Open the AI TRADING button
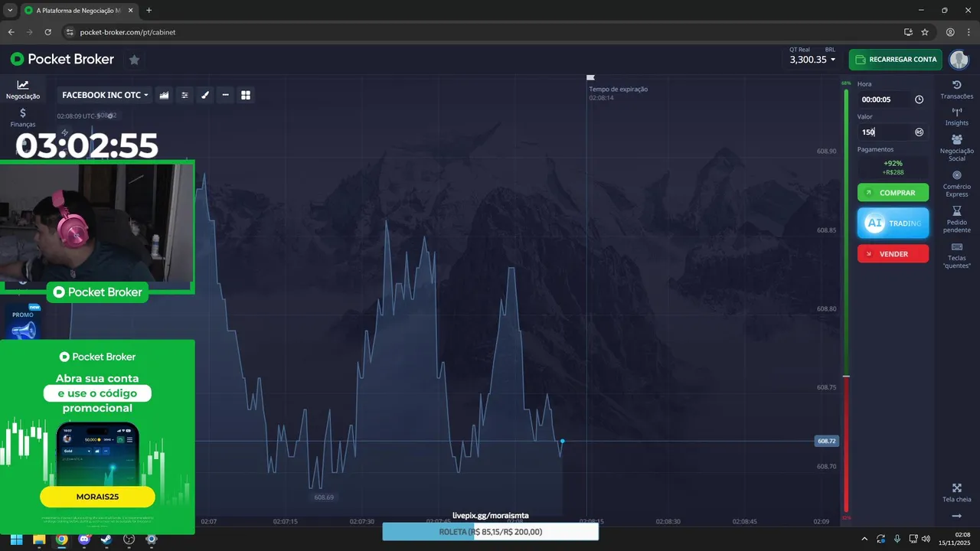 (893, 223)
